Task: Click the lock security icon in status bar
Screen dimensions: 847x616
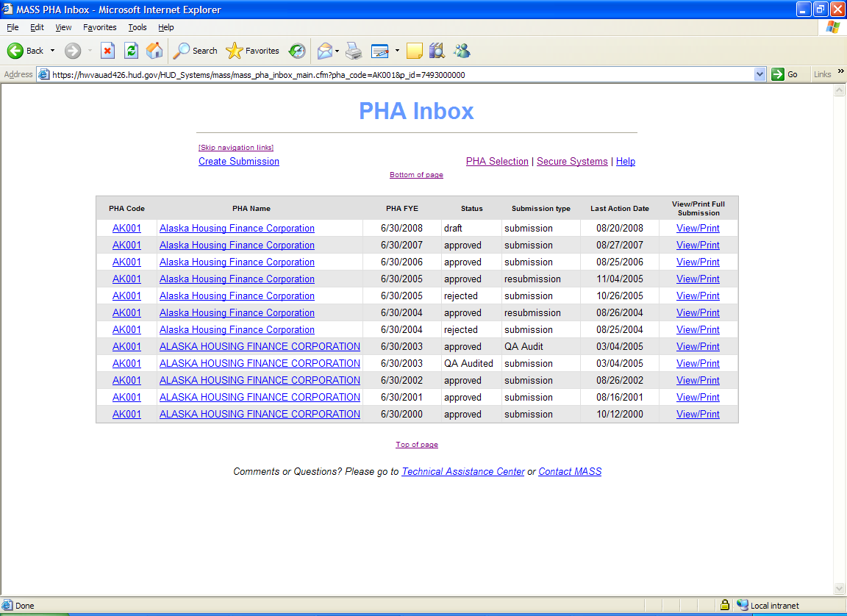Action: 725,605
